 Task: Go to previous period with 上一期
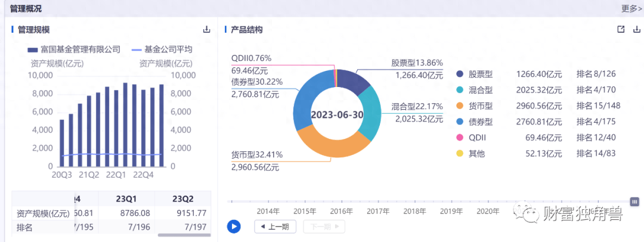click(x=275, y=227)
